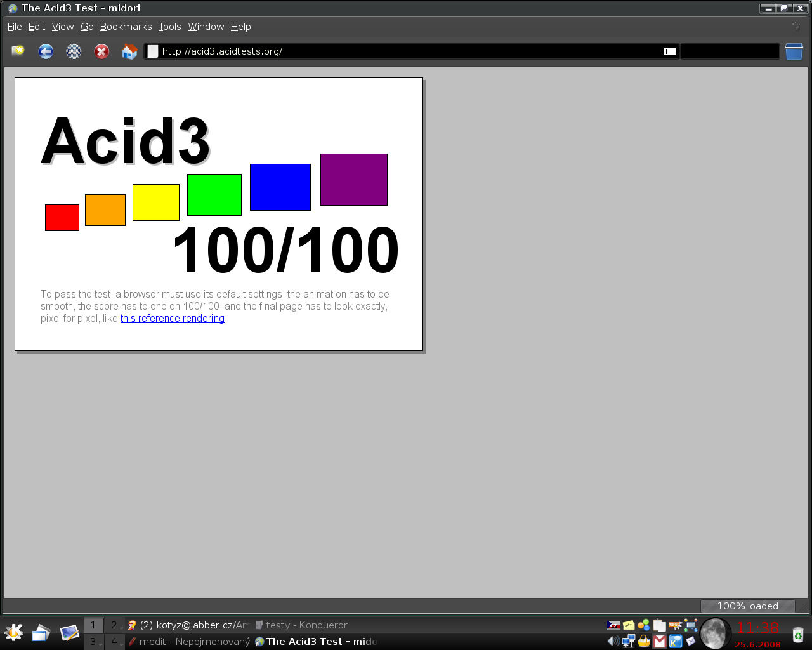Viewport: 812px width, 650px height.
Task: Click the web search field beside address bar
Action: [730, 51]
